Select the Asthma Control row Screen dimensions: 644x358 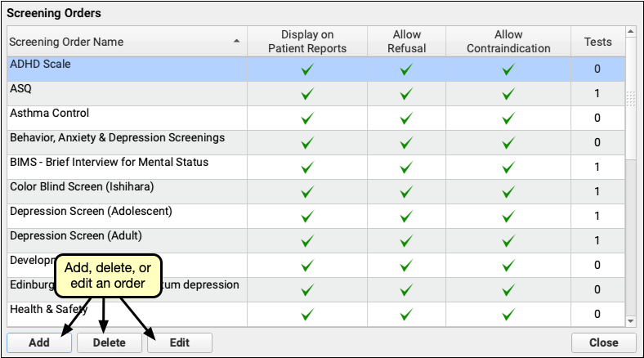point(123,114)
